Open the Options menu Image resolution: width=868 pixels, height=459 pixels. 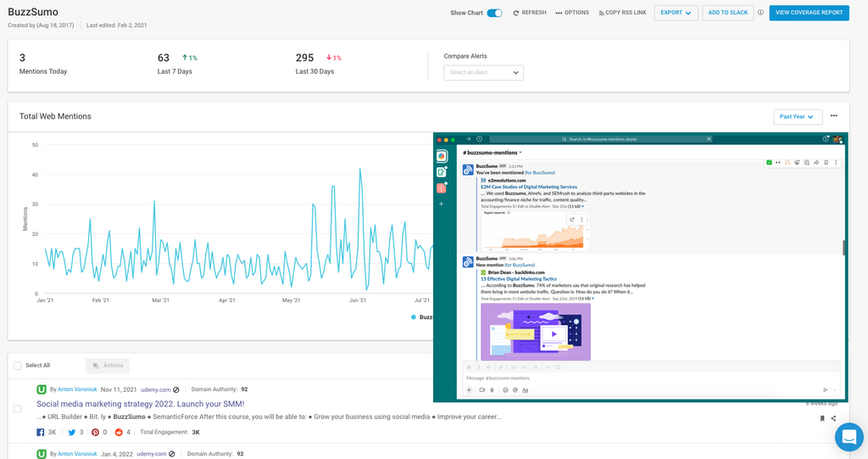(572, 13)
